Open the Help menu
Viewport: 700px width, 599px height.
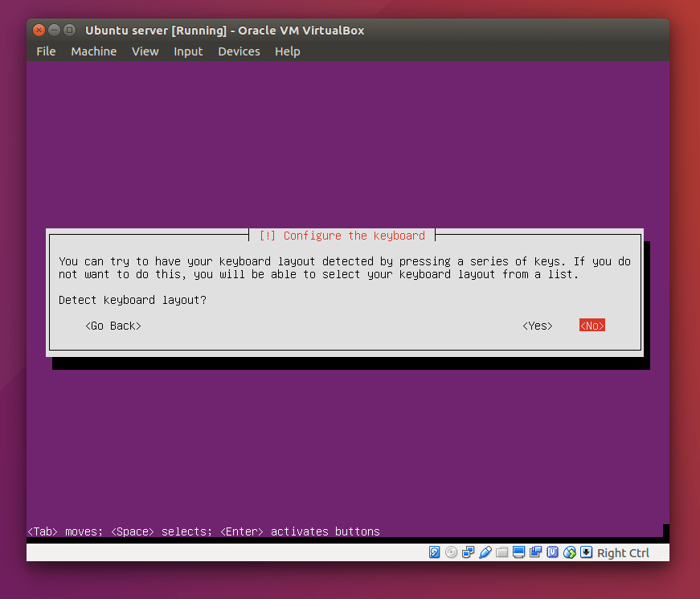point(288,51)
